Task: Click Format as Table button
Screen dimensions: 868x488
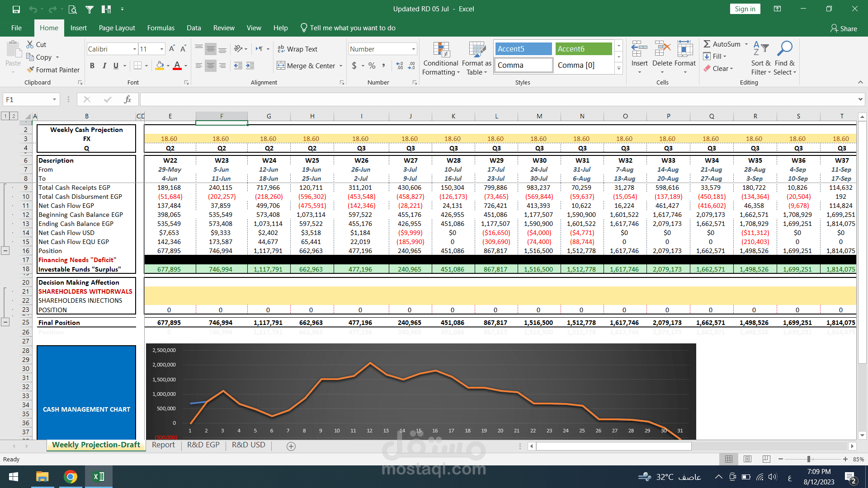Action: [476, 58]
